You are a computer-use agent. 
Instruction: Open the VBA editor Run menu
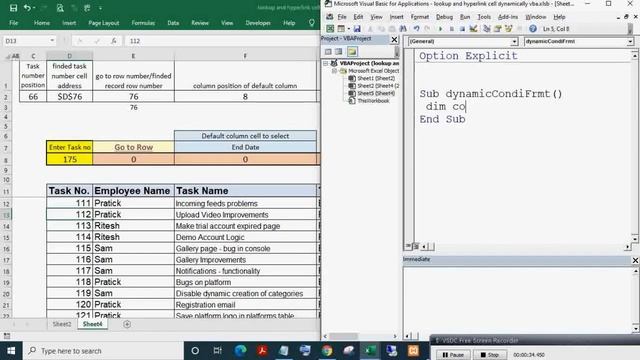(x=464, y=17)
